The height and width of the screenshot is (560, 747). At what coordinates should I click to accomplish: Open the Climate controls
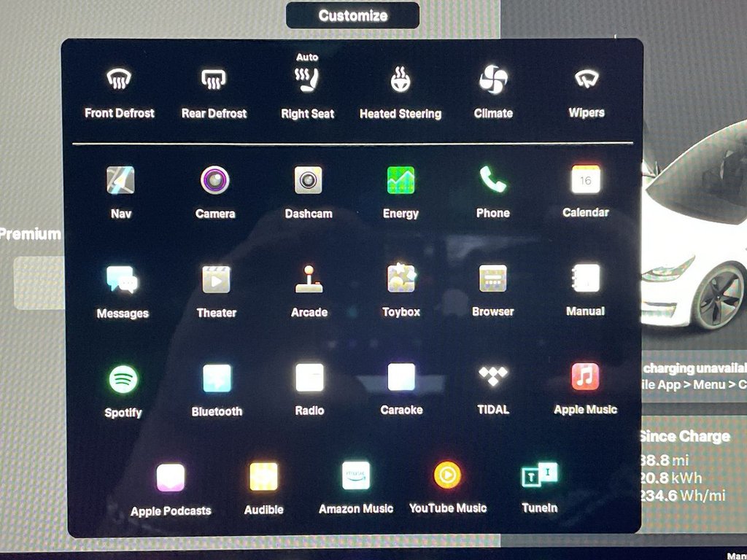pyautogui.click(x=493, y=80)
